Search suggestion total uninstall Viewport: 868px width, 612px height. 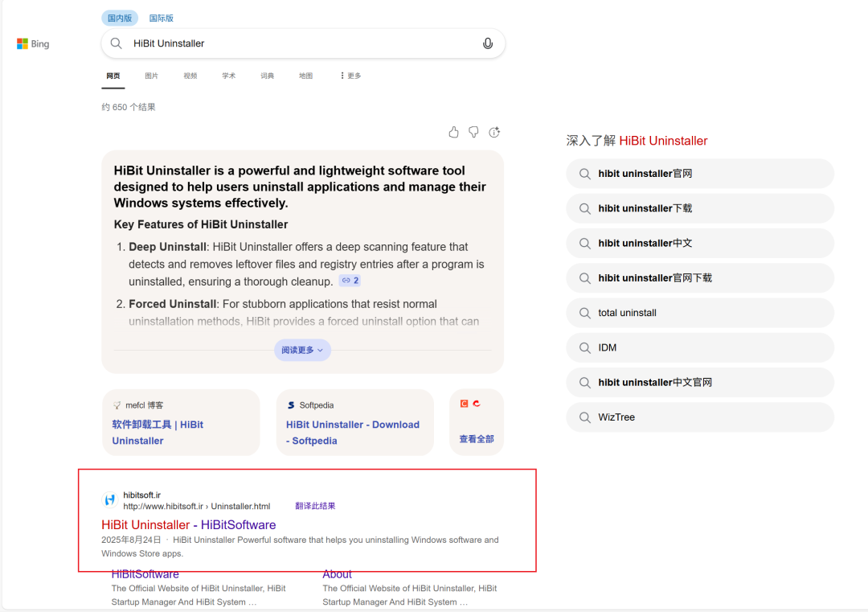(x=700, y=313)
